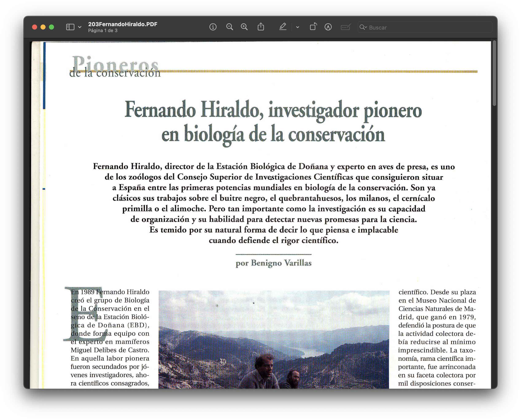Zoom out of the PDF page

[x=229, y=27]
